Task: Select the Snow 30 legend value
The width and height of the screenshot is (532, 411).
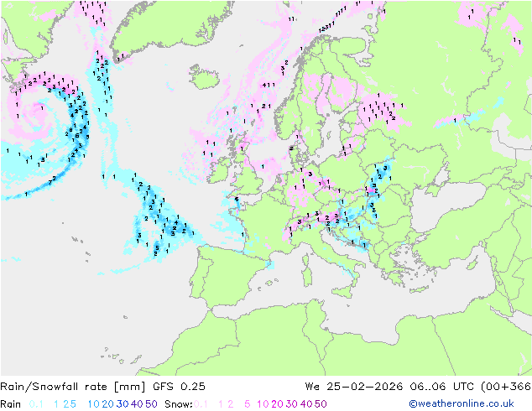Action: pos(292,404)
